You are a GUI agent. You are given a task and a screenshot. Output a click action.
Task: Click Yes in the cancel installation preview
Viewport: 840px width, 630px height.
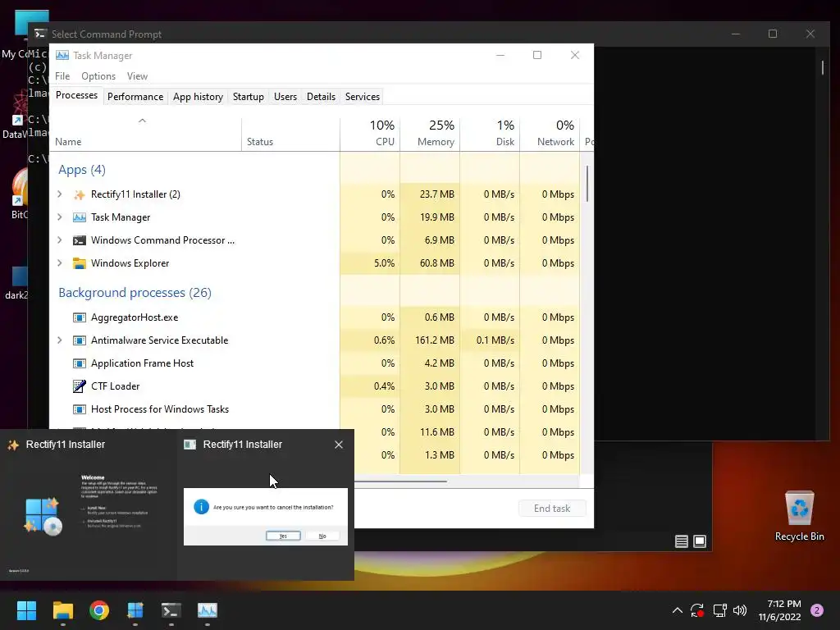(x=283, y=536)
